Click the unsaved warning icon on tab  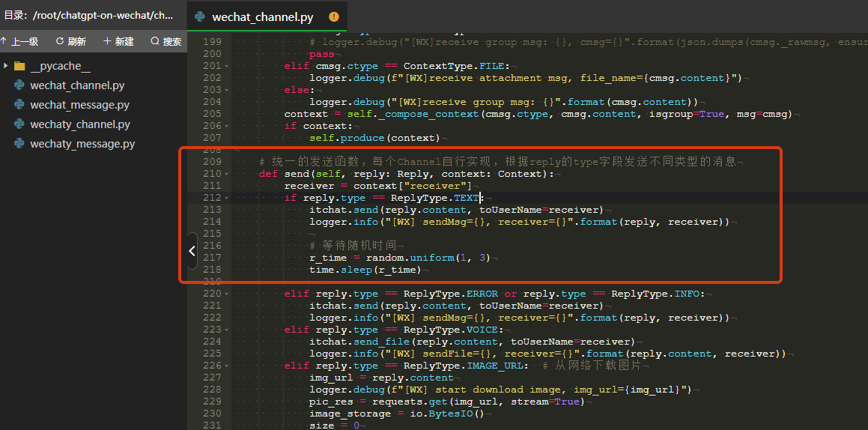[x=334, y=16]
